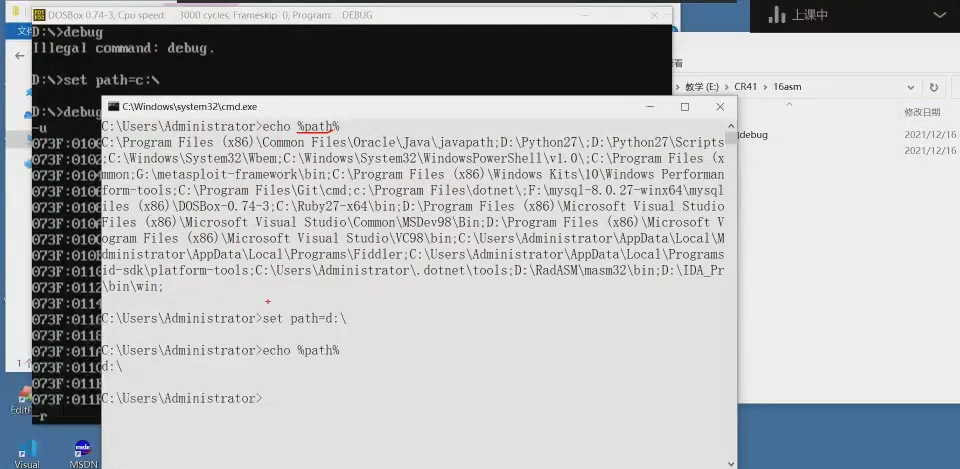Click the cmd vertical scrollbar thumb
The width and height of the screenshot is (960, 469).
tap(731, 137)
